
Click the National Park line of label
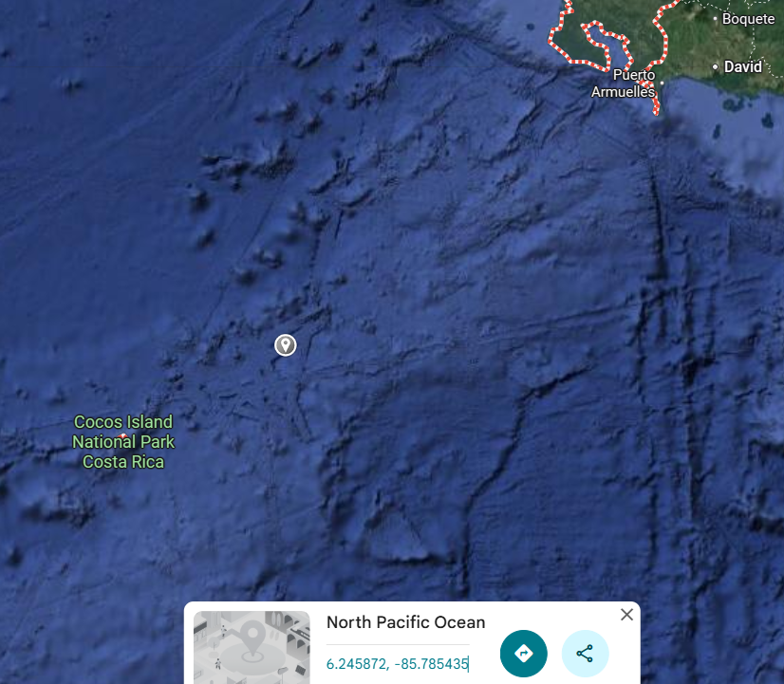click(123, 442)
